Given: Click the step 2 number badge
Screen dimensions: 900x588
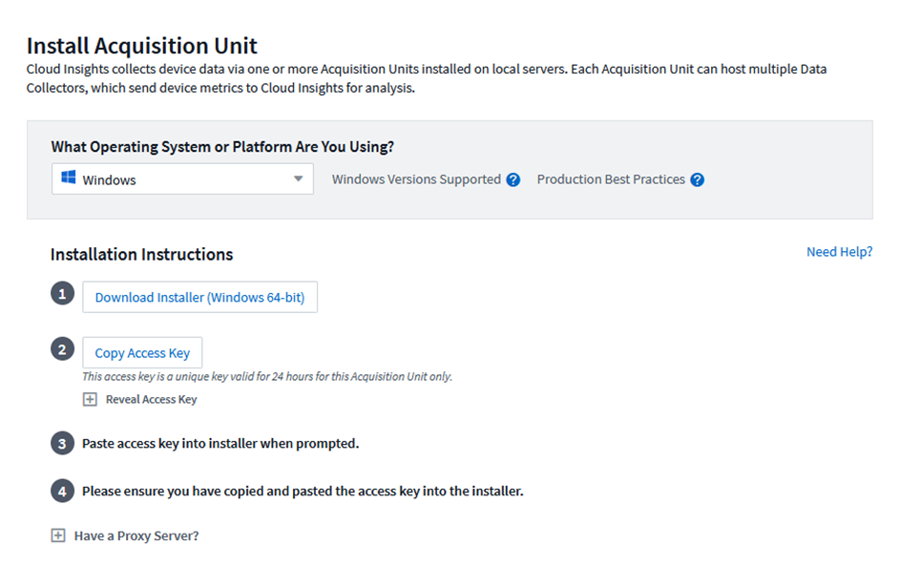Looking at the screenshot, I should click(62, 350).
